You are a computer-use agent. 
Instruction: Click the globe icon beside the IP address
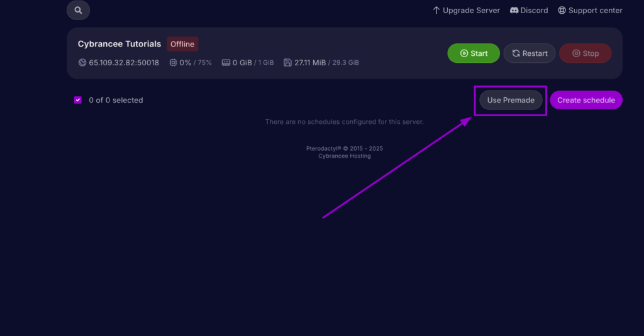82,63
